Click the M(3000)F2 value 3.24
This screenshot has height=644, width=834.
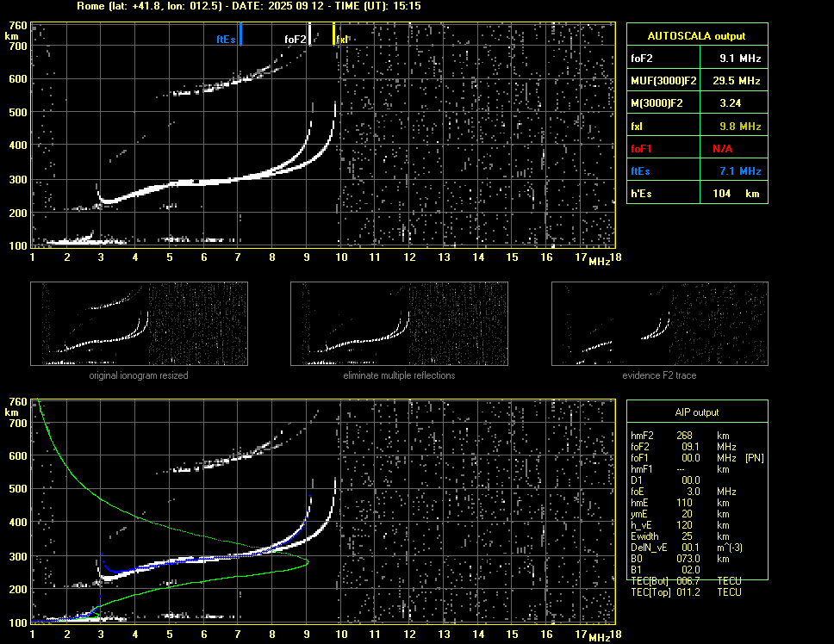(x=734, y=103)
